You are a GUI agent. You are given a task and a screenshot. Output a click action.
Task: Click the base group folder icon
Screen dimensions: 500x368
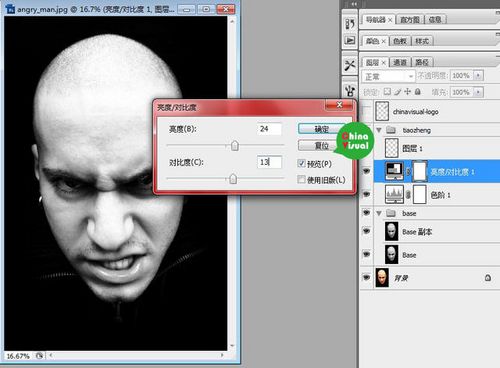click(391, 213)
